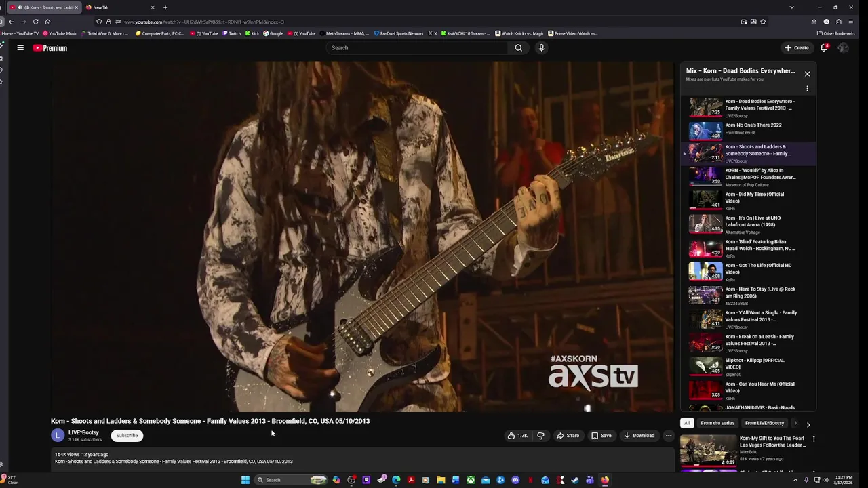This screenshot has height=488, width=868.
Task: Open Discord from the taskbar
Action: (x=515, y=480)
